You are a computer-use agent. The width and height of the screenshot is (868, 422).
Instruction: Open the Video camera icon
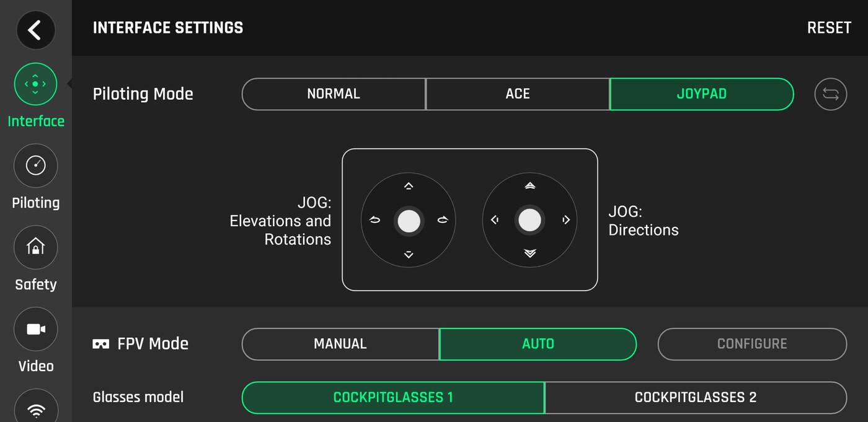35,329
